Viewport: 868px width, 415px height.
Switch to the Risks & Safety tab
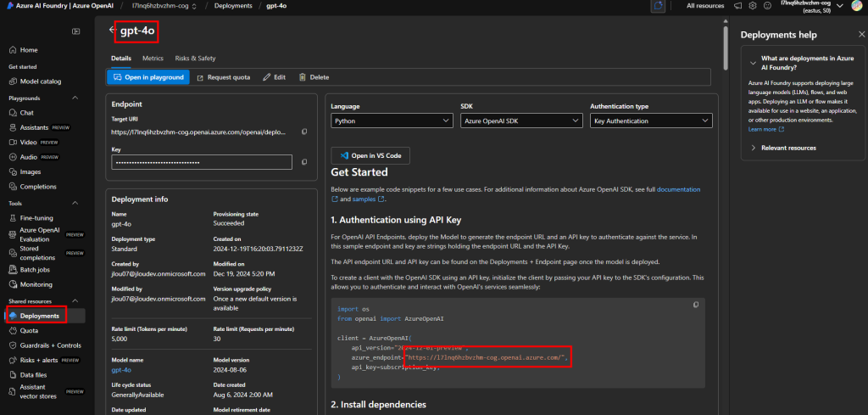coord(196,59)
